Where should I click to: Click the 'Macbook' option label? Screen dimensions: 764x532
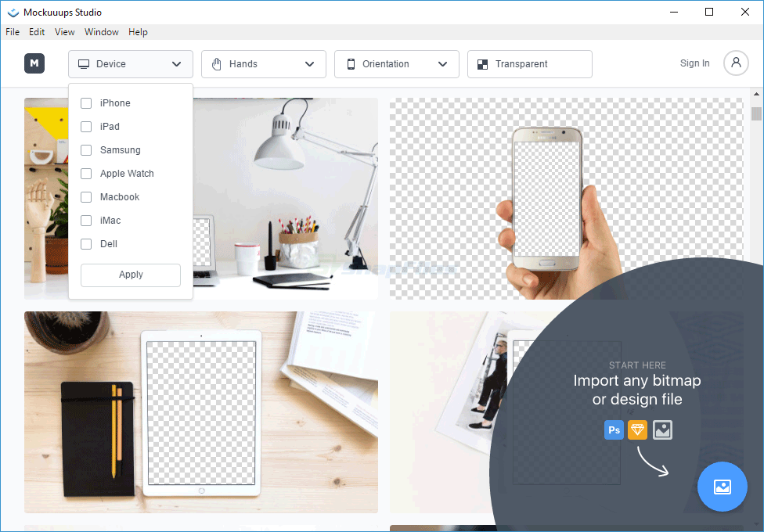coord(119,197)
